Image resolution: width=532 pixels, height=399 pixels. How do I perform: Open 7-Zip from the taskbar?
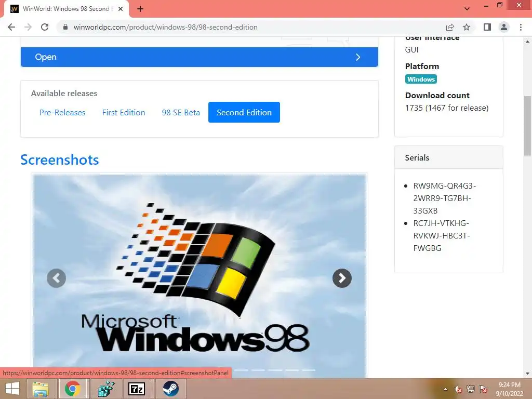[x=137, y=389]
